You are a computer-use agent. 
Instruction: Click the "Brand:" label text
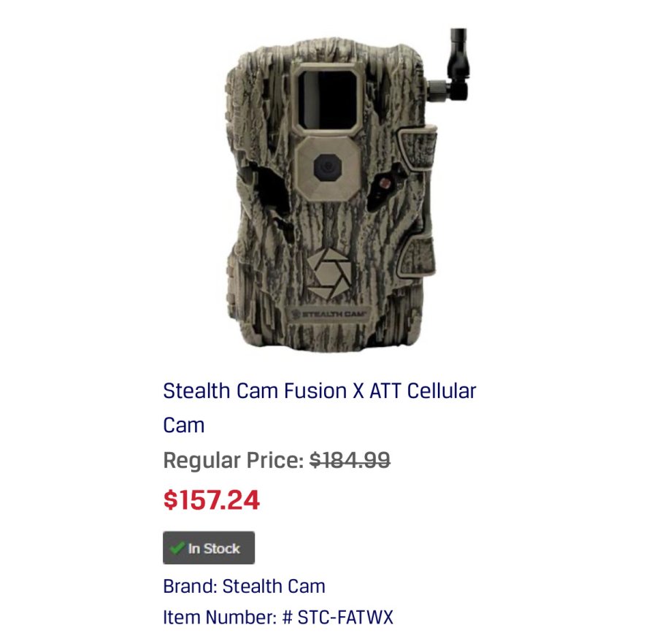[190, 586]
